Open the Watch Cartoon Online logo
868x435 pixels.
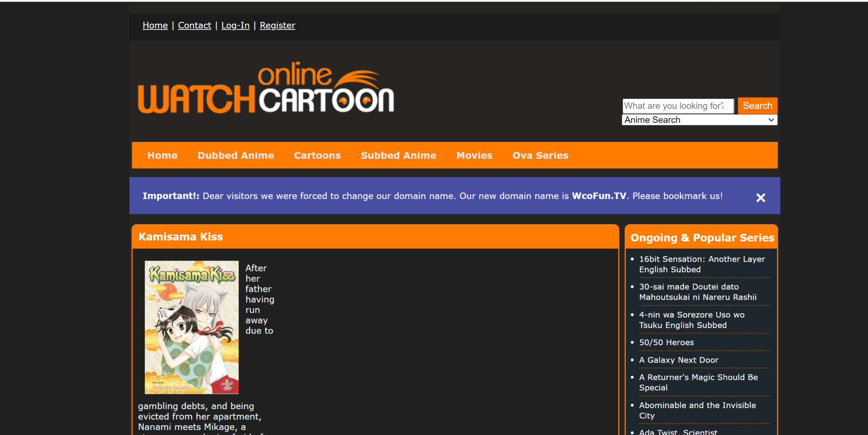[x=266, y=88]
